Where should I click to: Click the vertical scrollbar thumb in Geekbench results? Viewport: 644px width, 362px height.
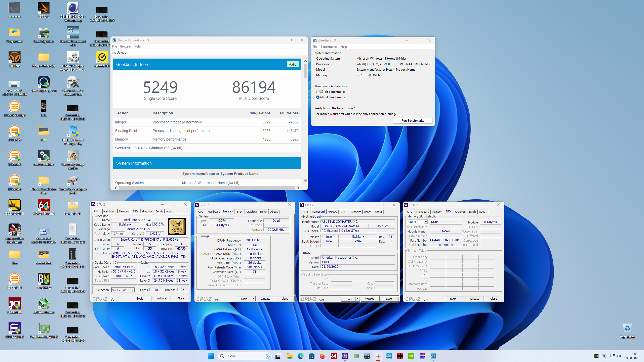click(x=305, y=71)
